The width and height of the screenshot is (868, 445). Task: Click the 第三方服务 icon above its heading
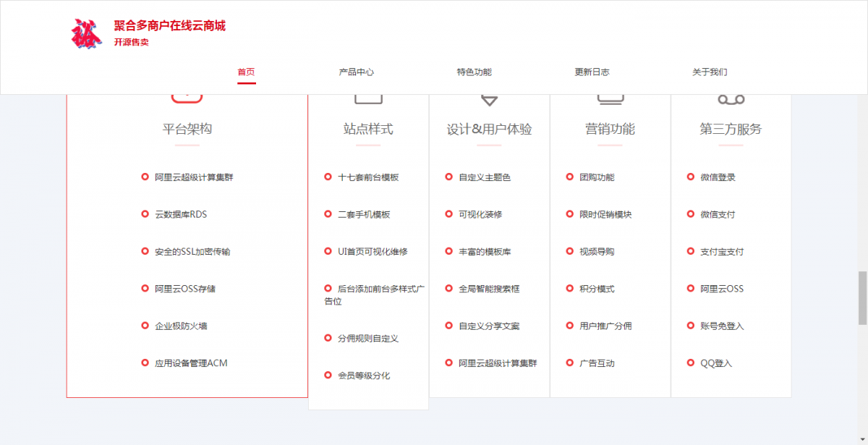tap(731, 99)
